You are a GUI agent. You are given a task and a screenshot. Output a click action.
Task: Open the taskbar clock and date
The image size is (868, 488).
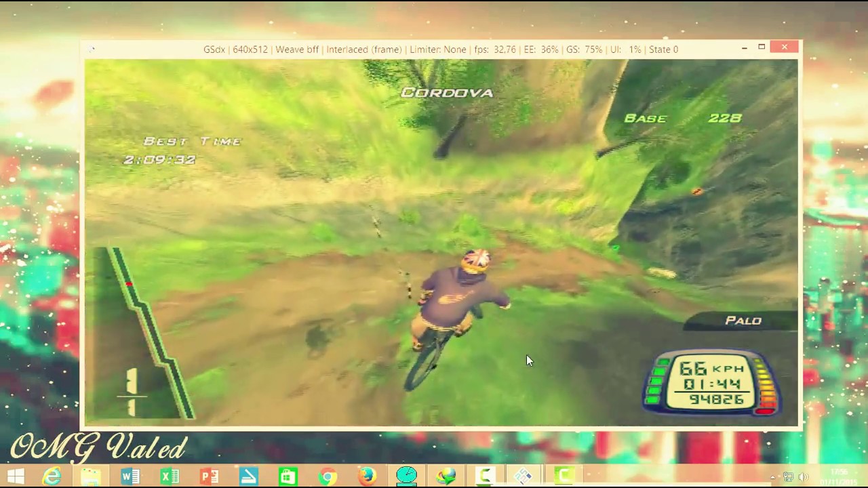point(838,476)
